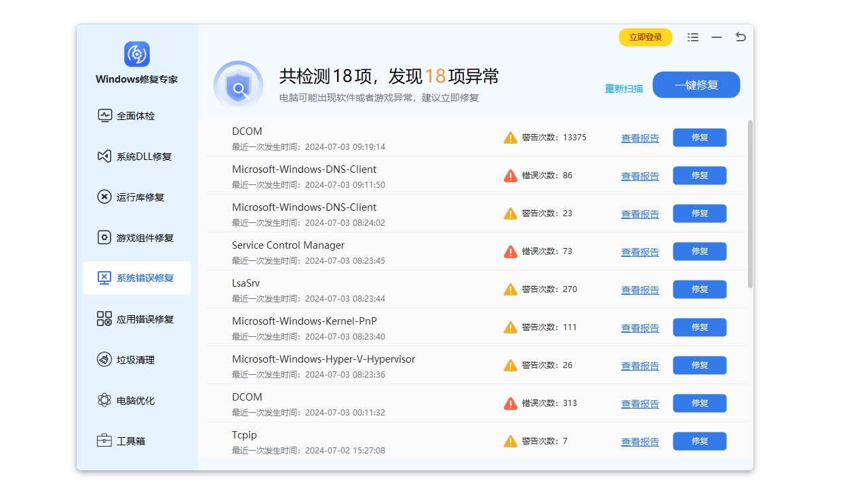Open the 工具箱 toolbox icon
Viewport: 868px width, 488px height.
[105, 441]
